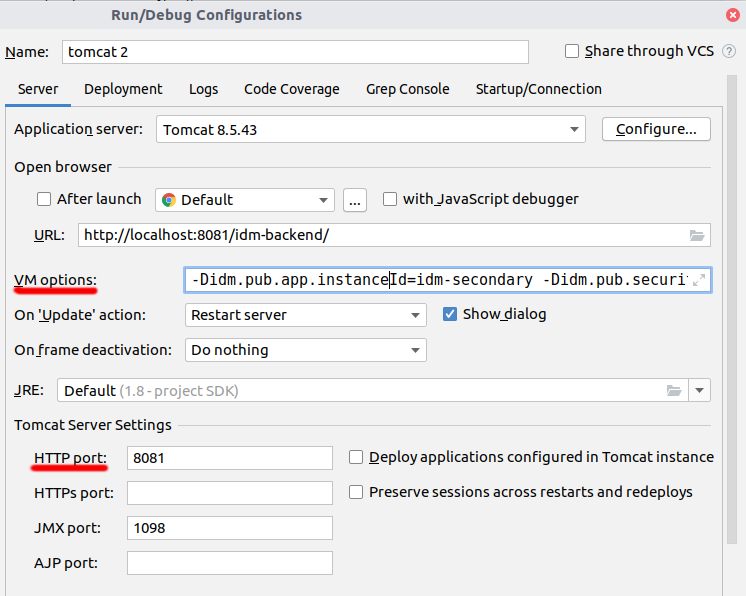Select the Chrome Default browser dropdown
Screen dimensions: 746x596
tap(245, 200)
